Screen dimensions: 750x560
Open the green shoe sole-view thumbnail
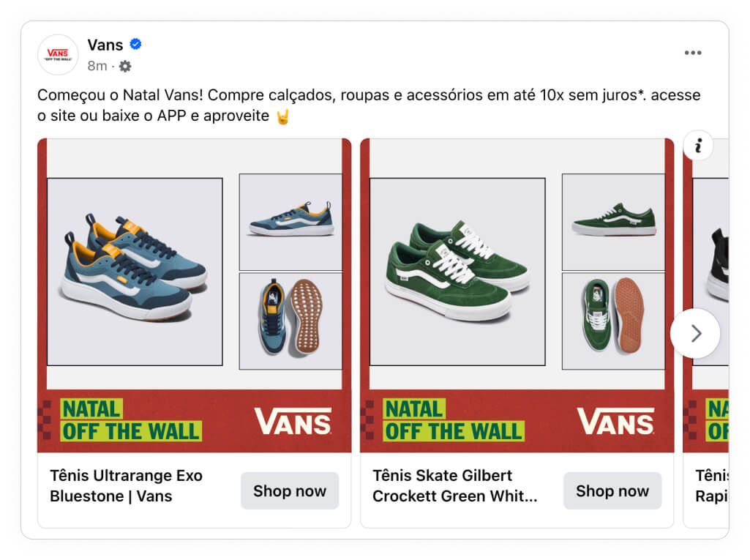click(x=614, y=321)
